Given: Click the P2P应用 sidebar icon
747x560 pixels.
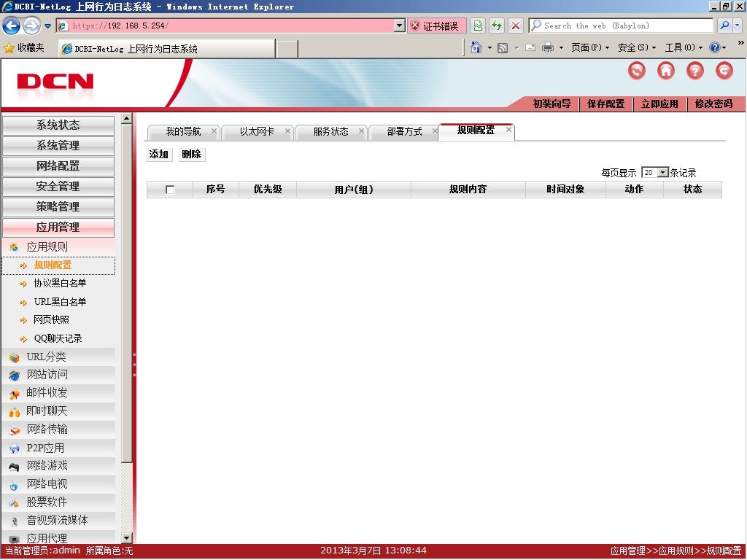Looking at the screenshot, I should click(x=14, y=448).
